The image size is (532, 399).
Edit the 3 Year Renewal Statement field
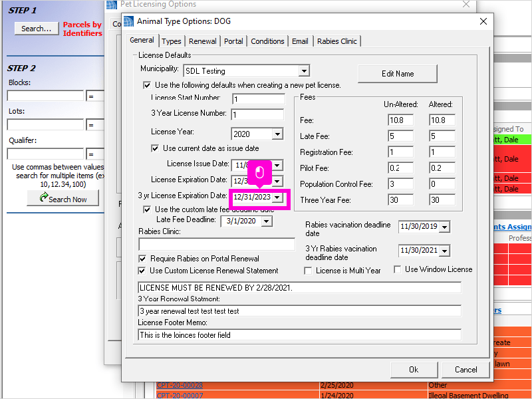[300, 311]
